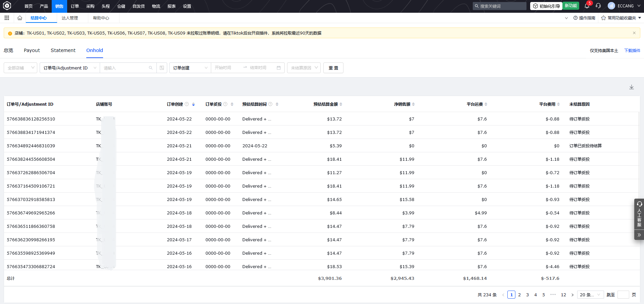This screenshot has width=644, height=304.
Task: Expand the 全部店铺 store dropdown
Action: [x=20, y=68]
